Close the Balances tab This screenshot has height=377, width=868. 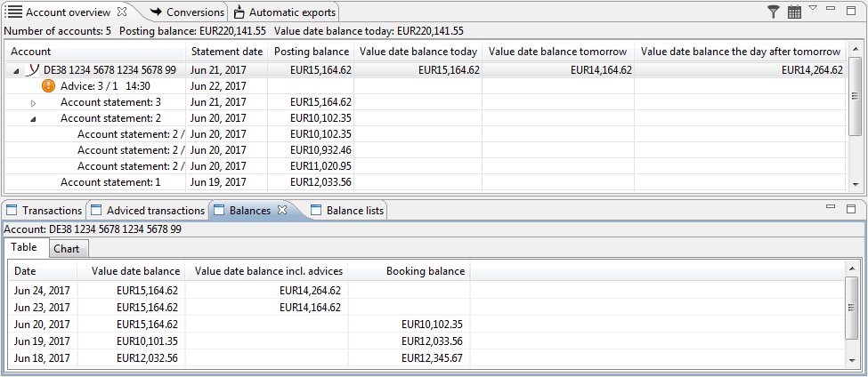pos(281,210)
